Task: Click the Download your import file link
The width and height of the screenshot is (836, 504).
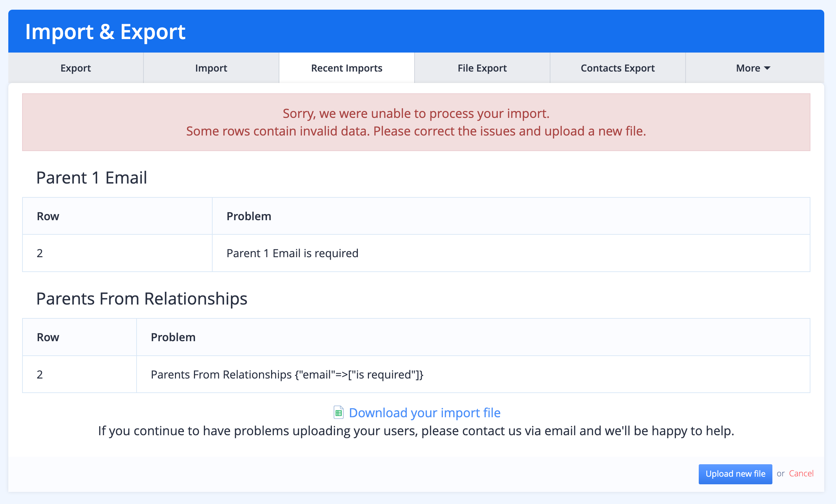Action: (425, 413)
